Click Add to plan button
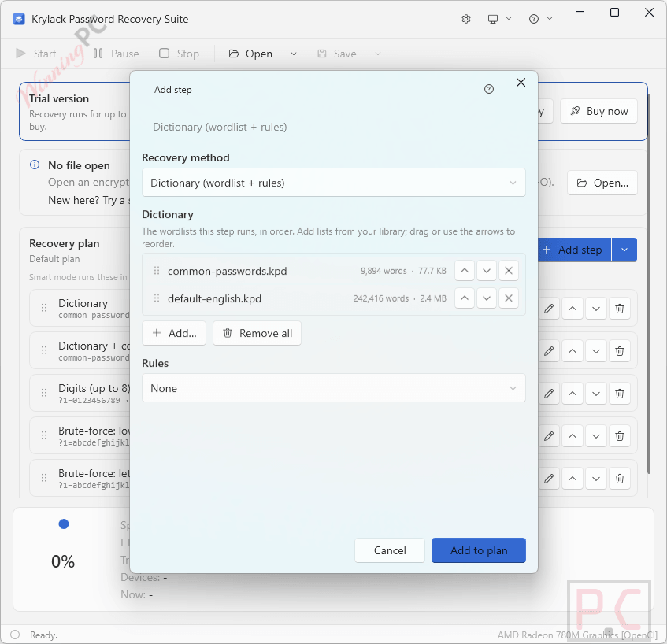Viewport: 667px width, 644px height. click(x=479, y=550)
